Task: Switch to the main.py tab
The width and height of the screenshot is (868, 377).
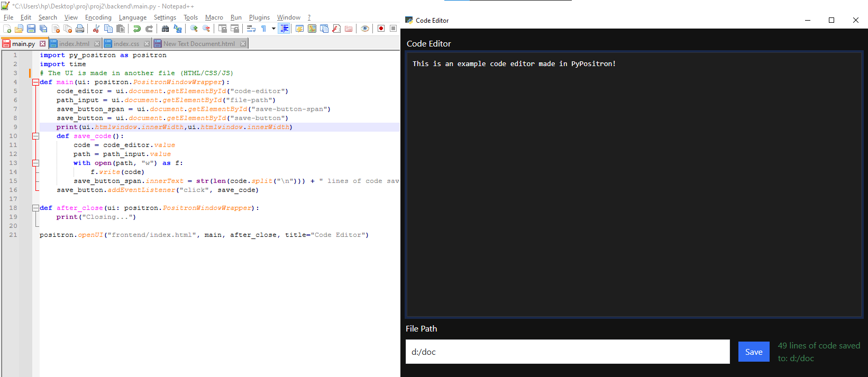Action: click(23, 44)
